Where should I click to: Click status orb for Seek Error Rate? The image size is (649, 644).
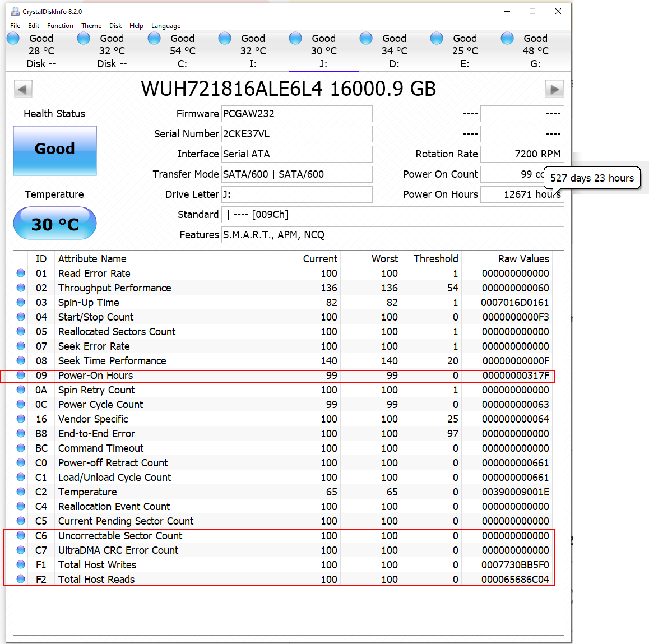21,346
